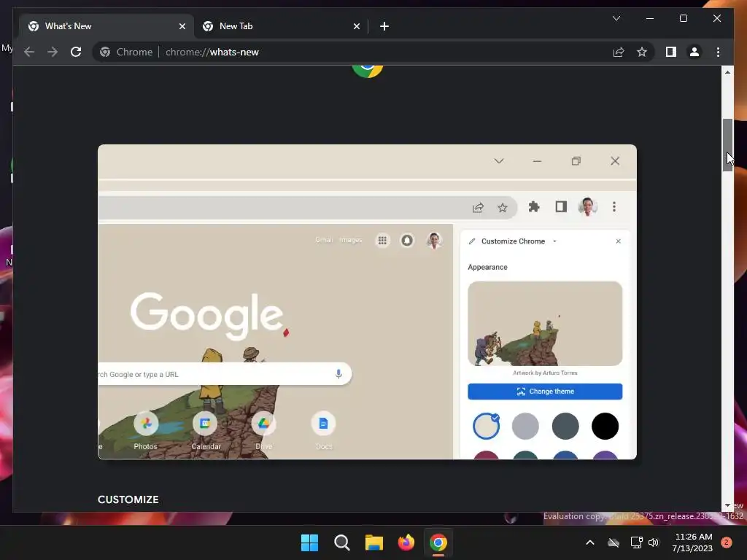Click the Docs shortcut icon
This screenshot has width=747, height=560.
pos(323,423)
